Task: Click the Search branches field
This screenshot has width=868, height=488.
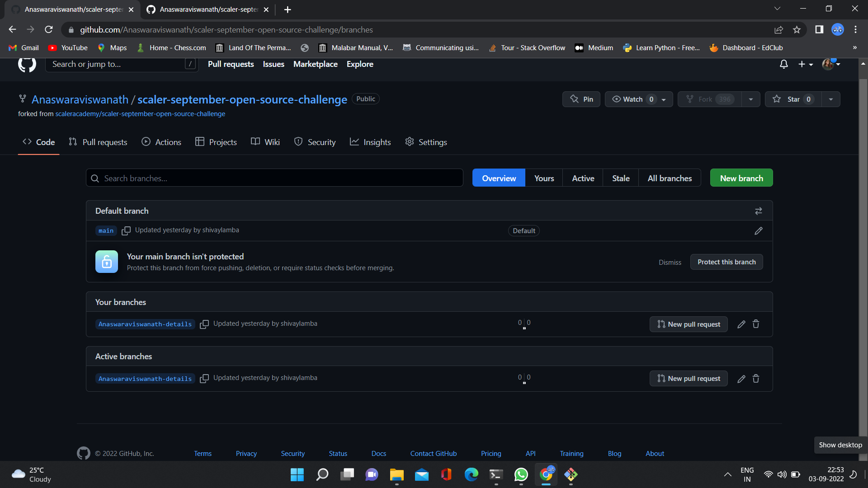Action: (274, 178)
